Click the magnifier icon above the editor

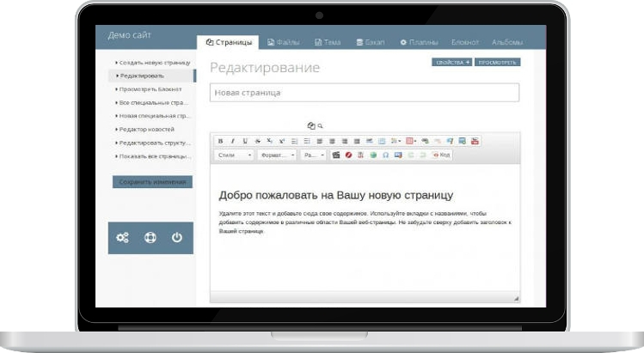pos(320,126)
